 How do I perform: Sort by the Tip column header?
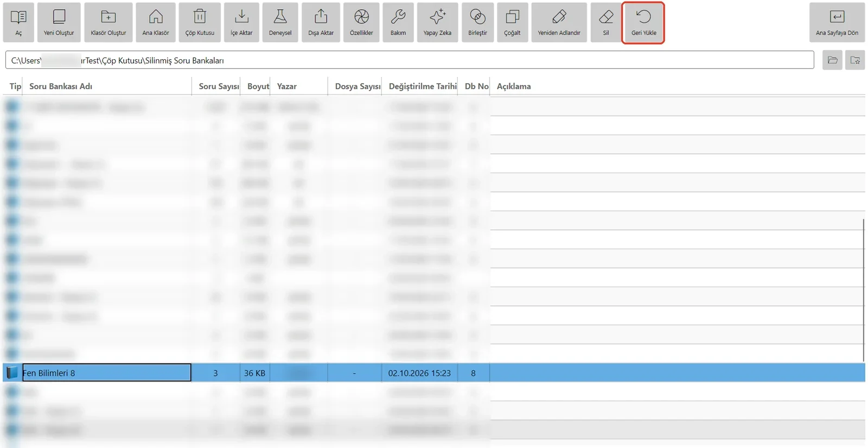(x=15, y=86)
